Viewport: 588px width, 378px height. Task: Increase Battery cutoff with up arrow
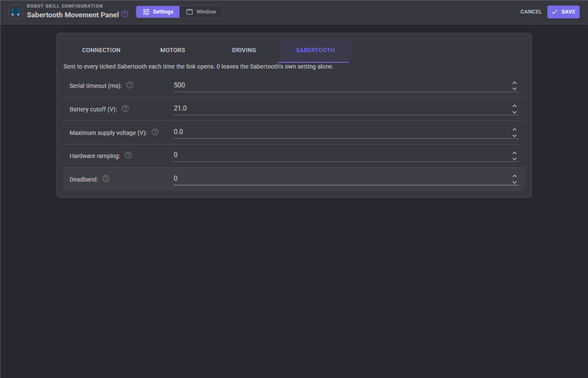(514, 106)
